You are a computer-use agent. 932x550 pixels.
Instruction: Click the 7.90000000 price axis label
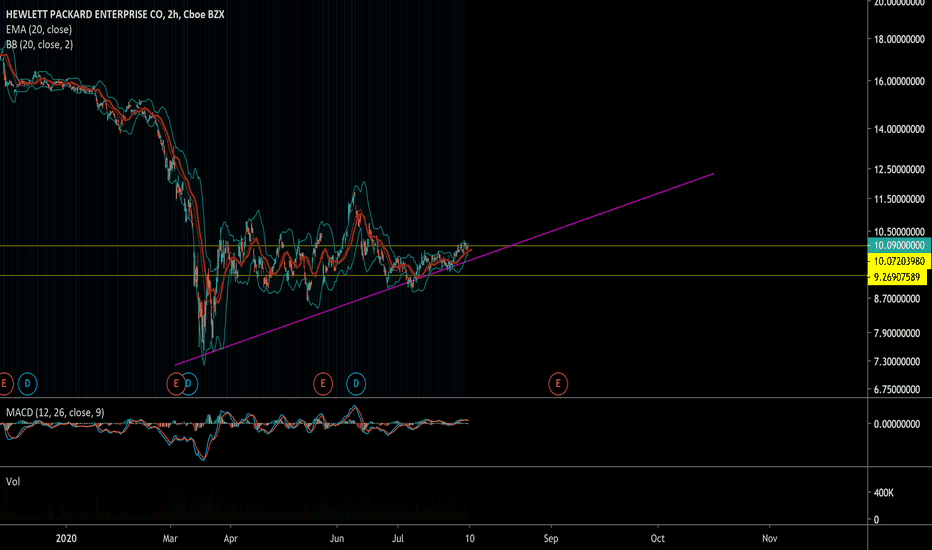(896, 334)
